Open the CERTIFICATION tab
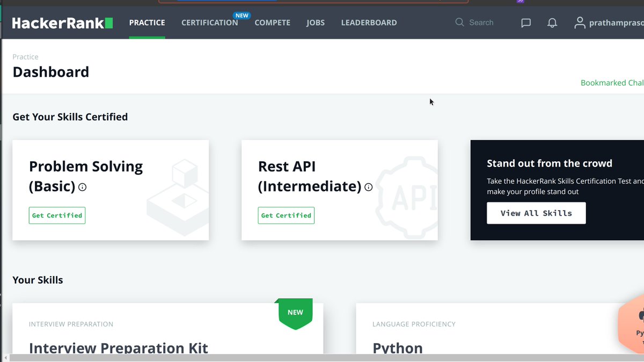 (x=210, y=23)
